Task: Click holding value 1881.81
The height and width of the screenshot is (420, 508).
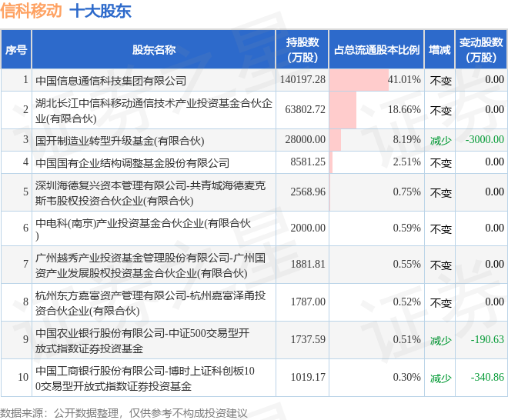Action: [308, 265]
